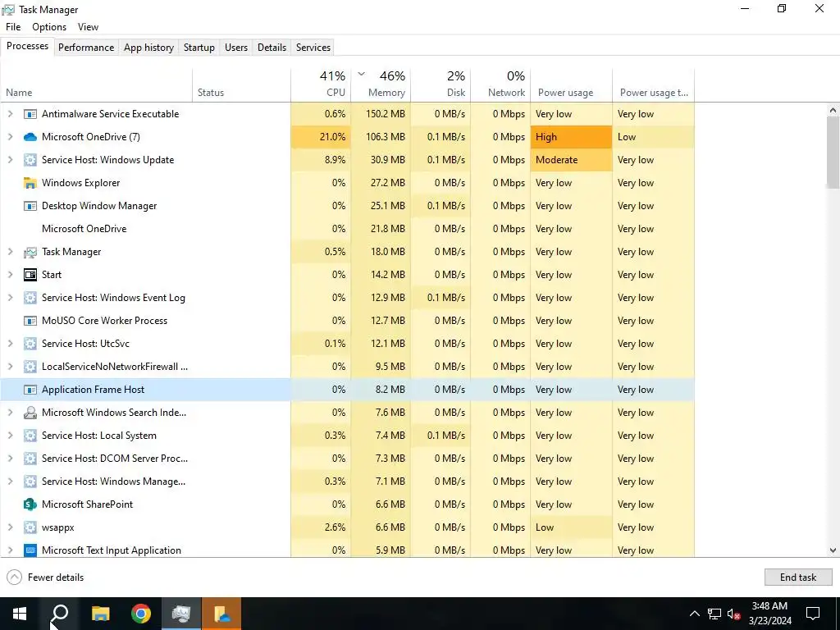
Task: Click the muted volume tray icon
Action: coord(734,614)
